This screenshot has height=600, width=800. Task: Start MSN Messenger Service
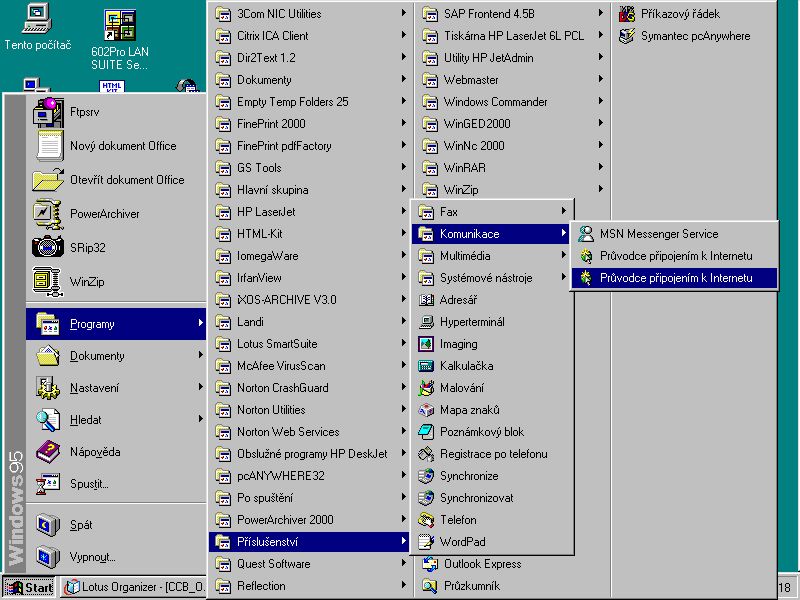point(674,234)
